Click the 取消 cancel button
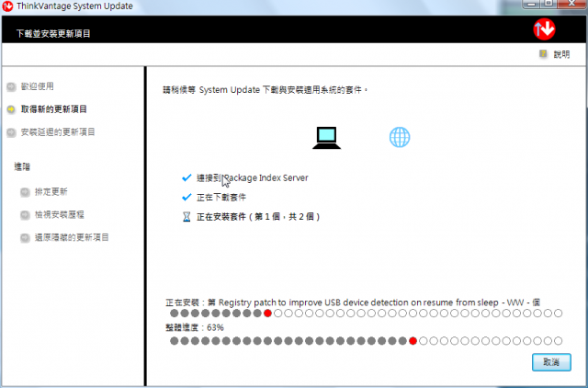 coord(551,361)
